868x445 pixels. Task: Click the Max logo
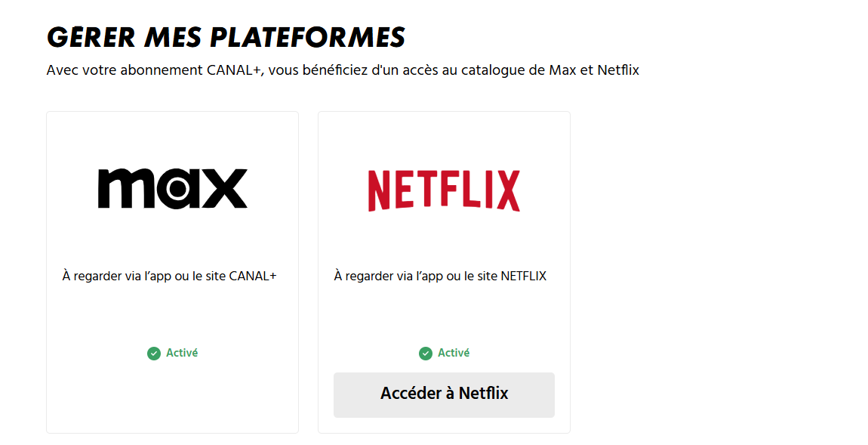pyautogui.click(x=173, y=189)
